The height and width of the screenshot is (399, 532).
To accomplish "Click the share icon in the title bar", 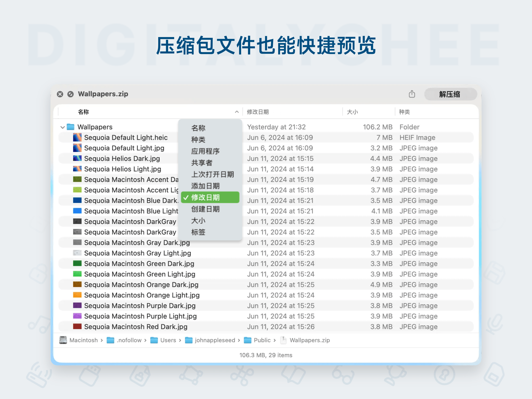I will click(412, 94).
